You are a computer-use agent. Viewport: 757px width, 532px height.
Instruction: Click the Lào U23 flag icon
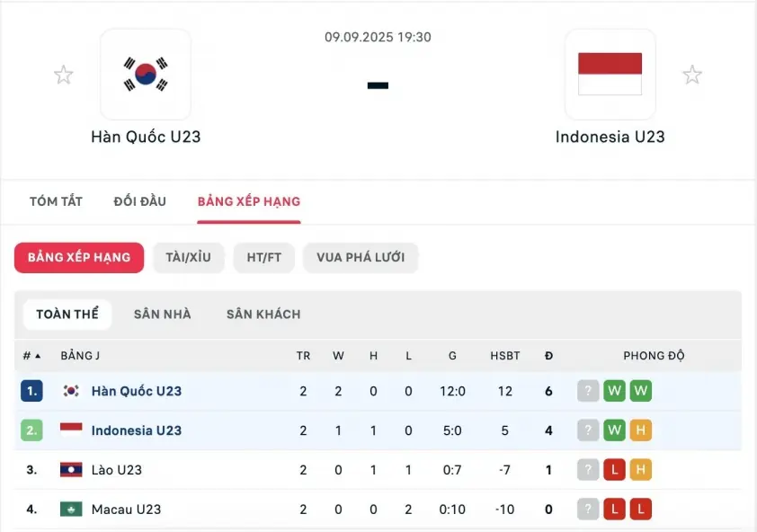click(71, 470)
